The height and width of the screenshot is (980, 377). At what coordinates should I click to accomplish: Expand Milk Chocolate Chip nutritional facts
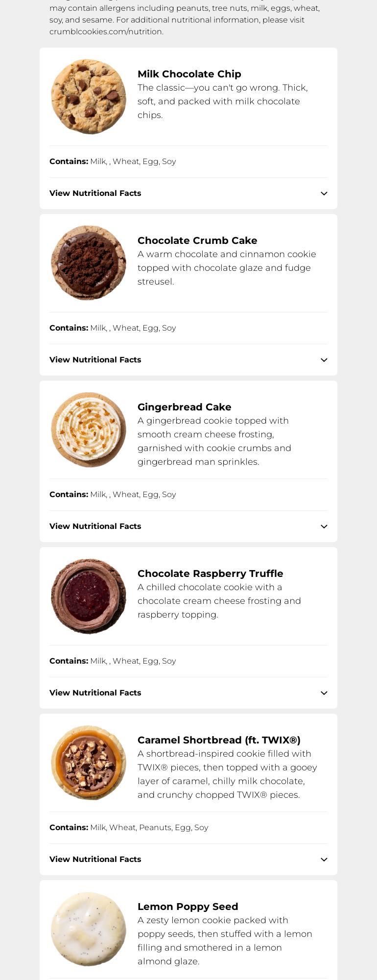[95, 193]
